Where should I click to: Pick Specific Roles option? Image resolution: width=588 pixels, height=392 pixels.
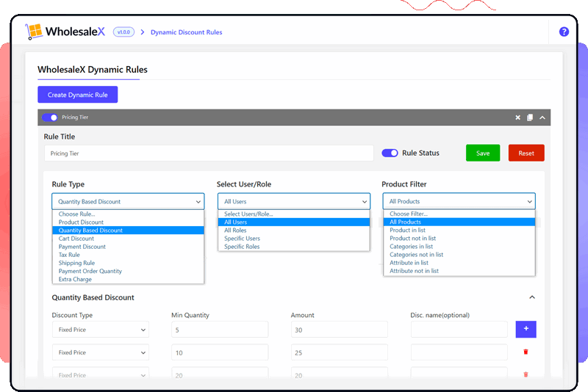(294, 247)
